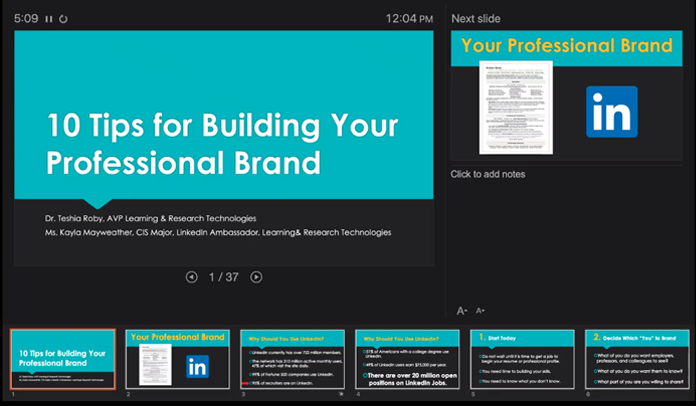Open the Decide Which You to Brand thumbnail
Screen dimensions: 696x406
click(637, 359)
